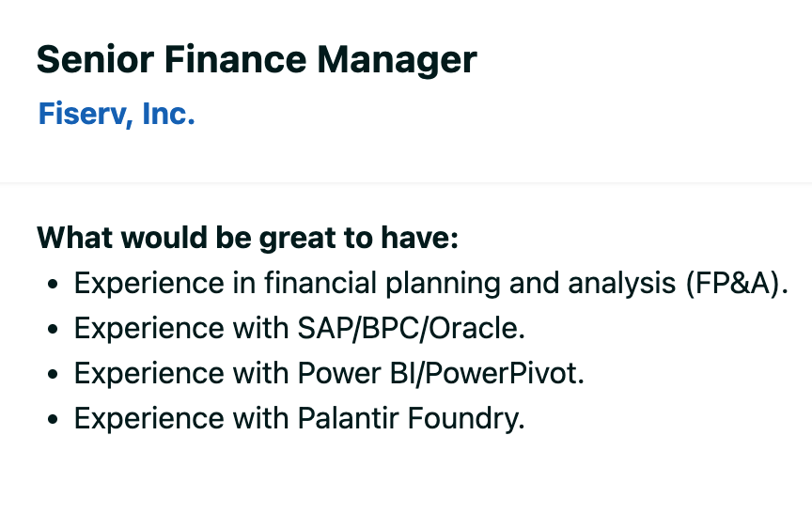Viewport: 812px width, 513px height.
Task: Click the bullet dot before the FP&A line
Action: coord(53,284)
